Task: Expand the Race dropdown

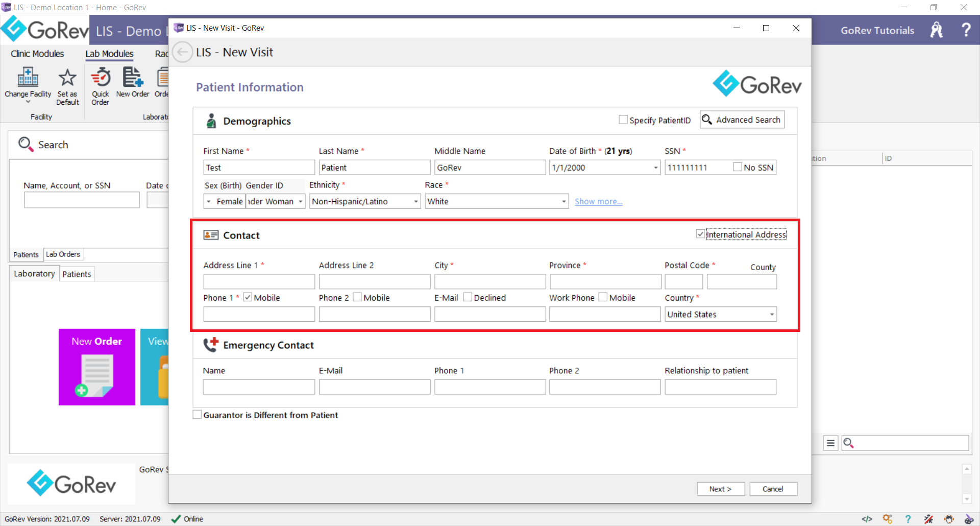Action: [564, 201]
